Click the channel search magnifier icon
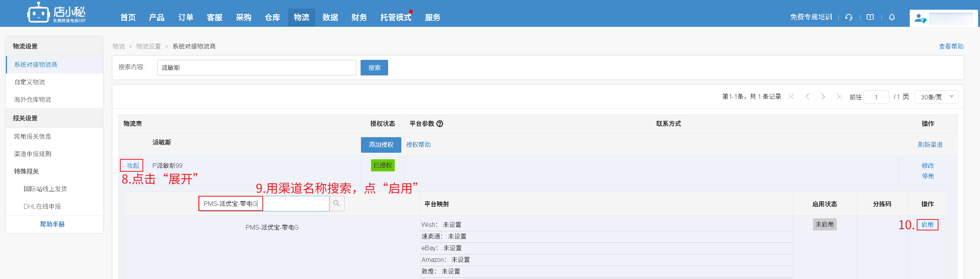Viewport: 980px width, 279px height. point(336,204)
